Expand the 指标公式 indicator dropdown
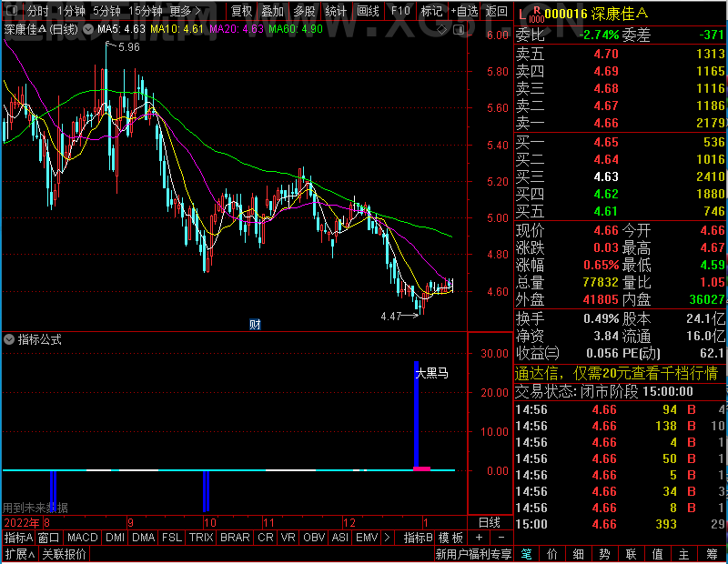The width and height of the screenshot is (728, 564). (9, 340)
